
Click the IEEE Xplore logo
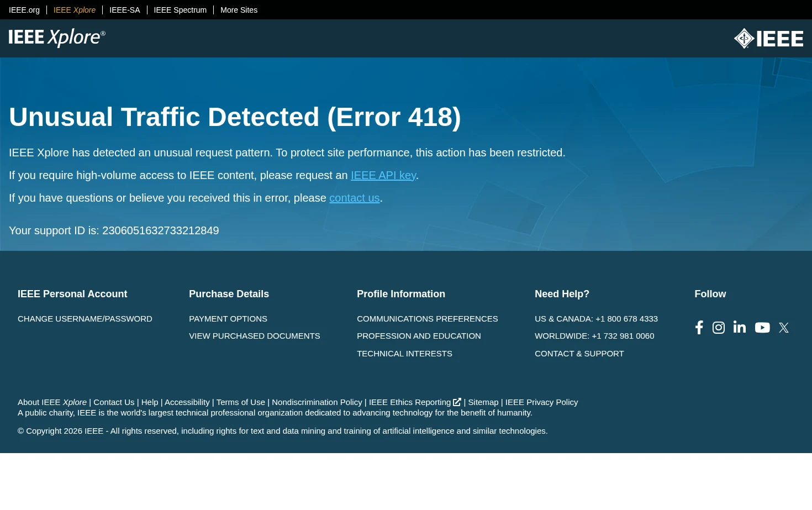(57, 38)
